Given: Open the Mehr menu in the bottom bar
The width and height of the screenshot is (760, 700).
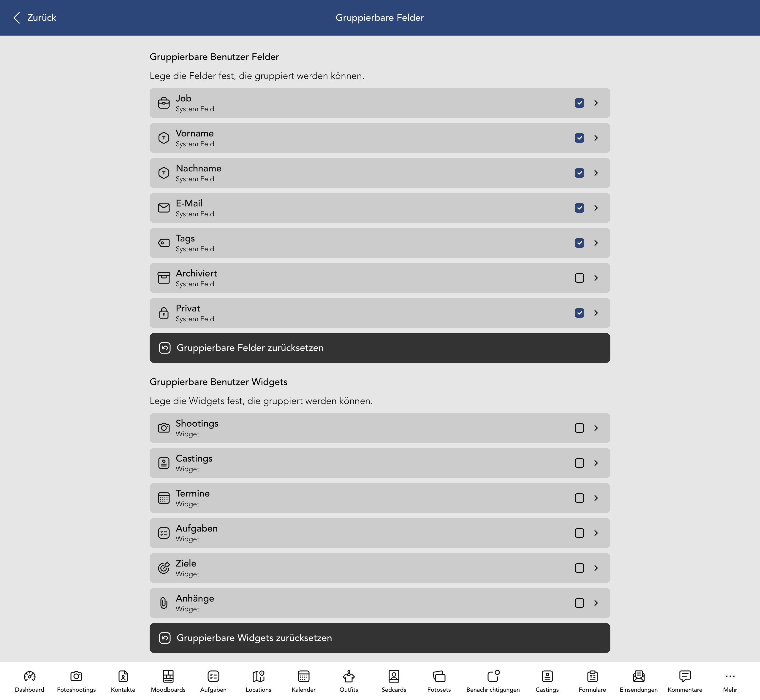Looking at the screenshot, I should [730, 680].
